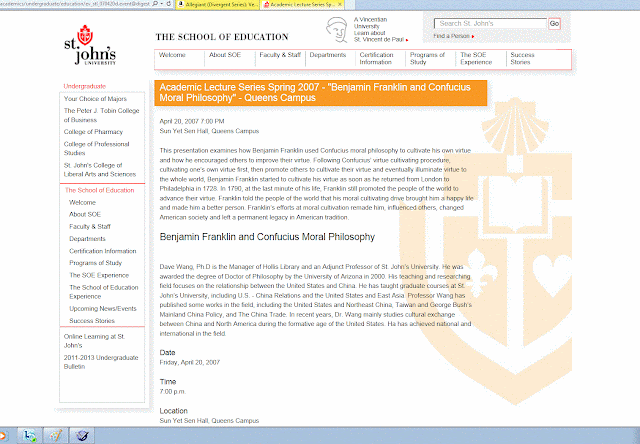Open the sidebar Certification Information link
The image size is (640, 444).
[102, 251]
